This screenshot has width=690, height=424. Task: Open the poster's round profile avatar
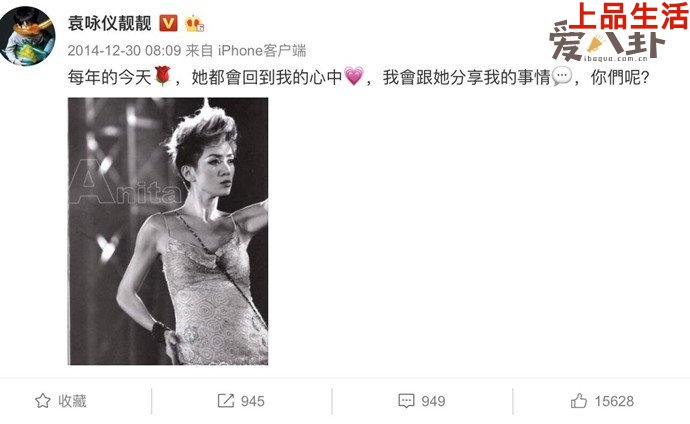pos(28,36)
